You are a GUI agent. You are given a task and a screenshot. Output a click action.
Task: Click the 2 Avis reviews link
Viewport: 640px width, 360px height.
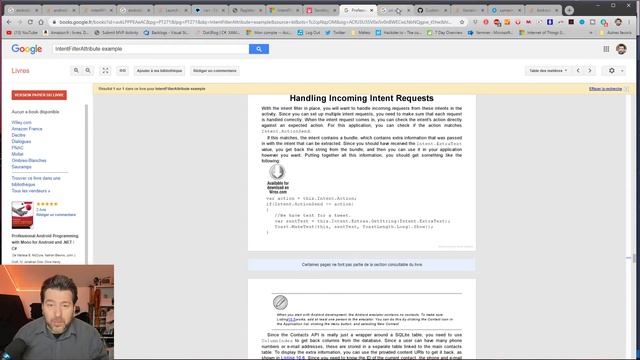[x=41, y=210]
